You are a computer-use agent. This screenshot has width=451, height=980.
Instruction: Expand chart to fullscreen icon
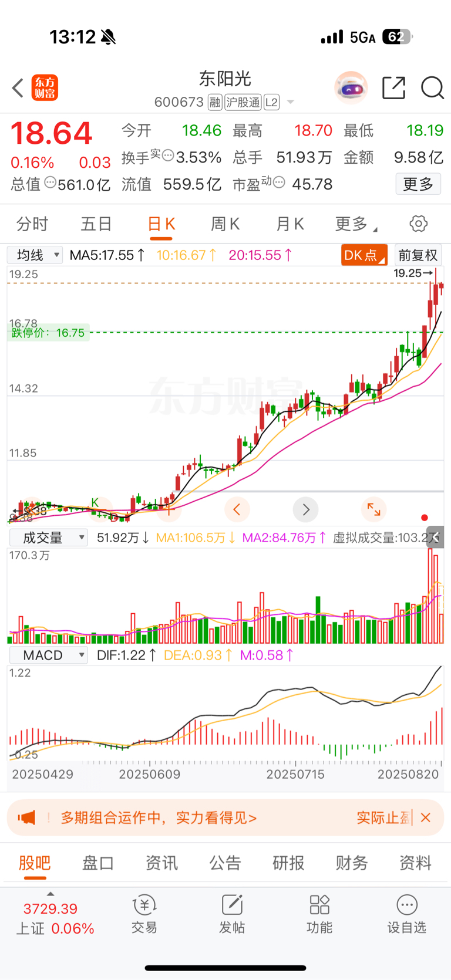click(373, 509)
